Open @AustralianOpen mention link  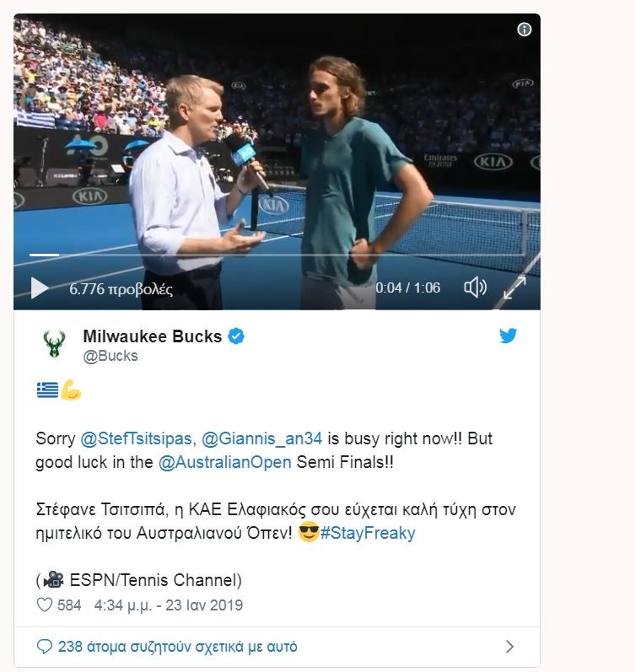pos(224,462)
